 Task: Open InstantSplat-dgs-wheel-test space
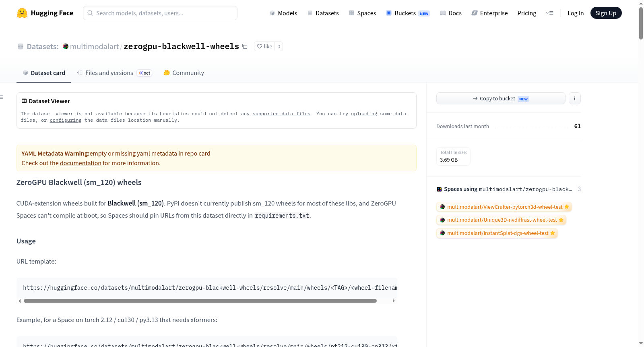(x=497, y=233)
